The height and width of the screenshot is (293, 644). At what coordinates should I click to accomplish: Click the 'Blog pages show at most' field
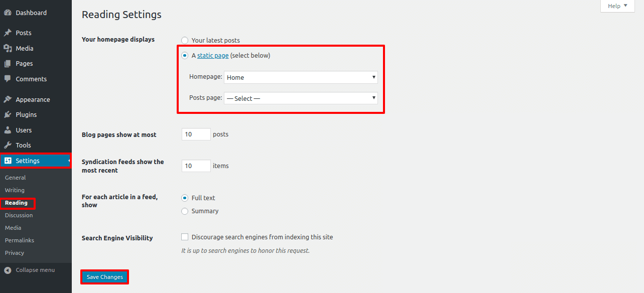point(196,134)
